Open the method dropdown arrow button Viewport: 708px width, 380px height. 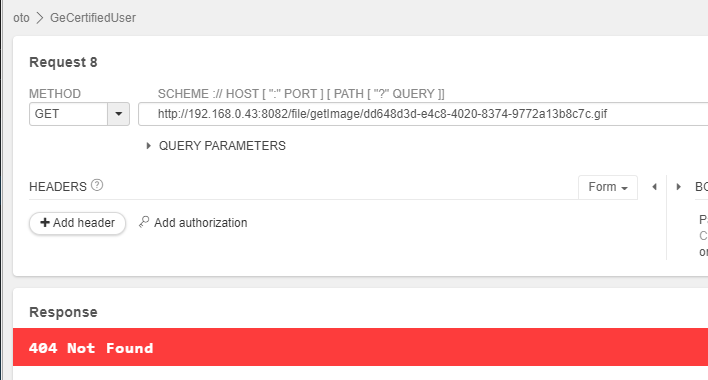click(x=119, y=114)
